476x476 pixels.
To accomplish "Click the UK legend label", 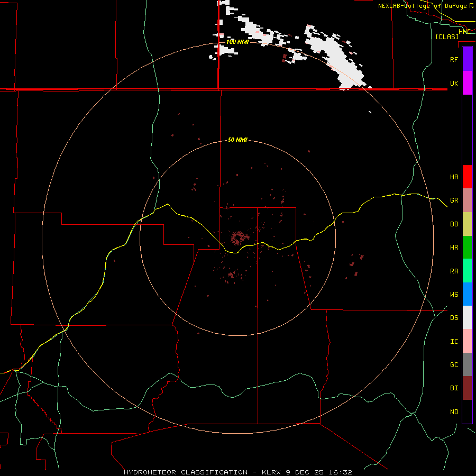I will 454,83.
